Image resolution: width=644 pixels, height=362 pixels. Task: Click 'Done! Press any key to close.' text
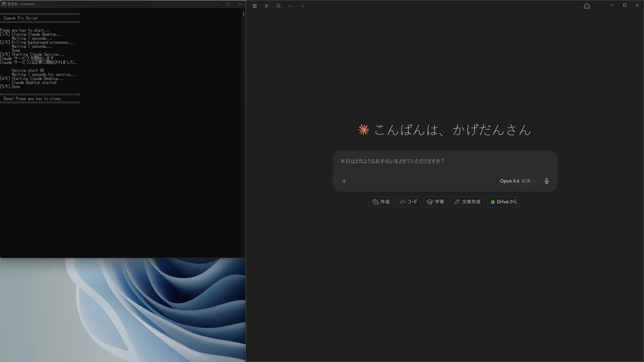[x=33, y=99]
